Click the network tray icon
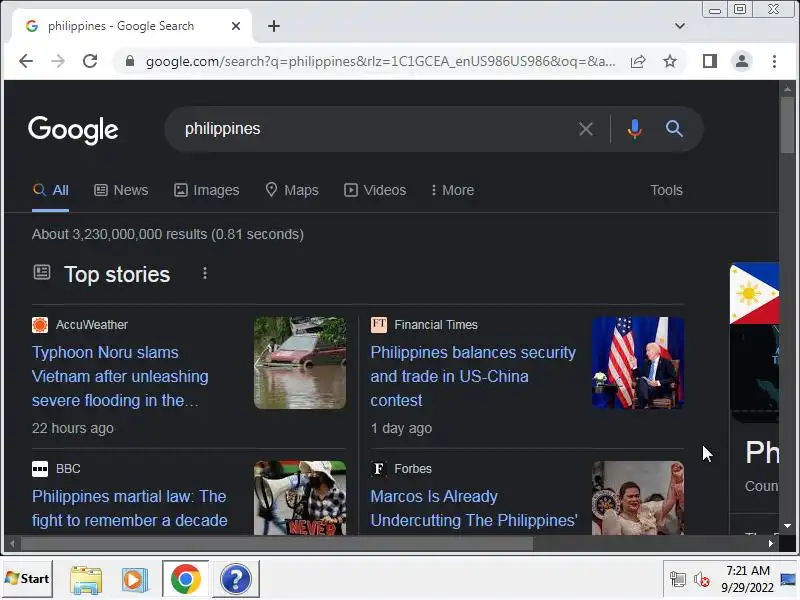 [x=678, y=580]
